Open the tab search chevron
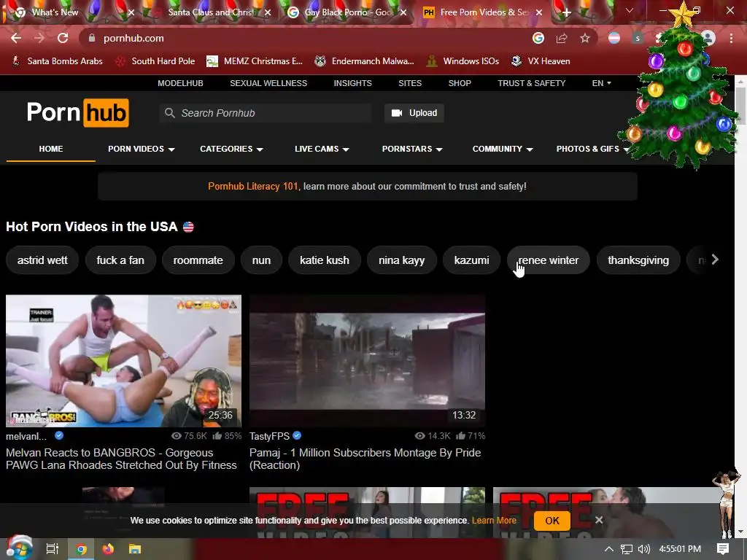Viewport: 747px width, 560px height. [630, 10]
